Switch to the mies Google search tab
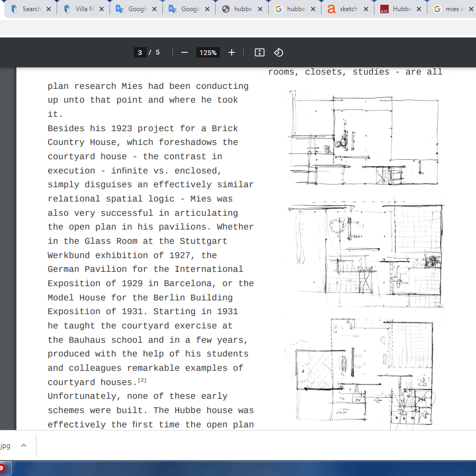The image size is (476, 476). point(452,9)
